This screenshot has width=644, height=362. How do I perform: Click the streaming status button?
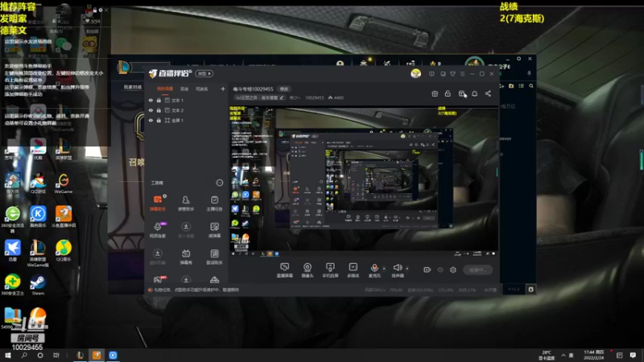(477, 269)
